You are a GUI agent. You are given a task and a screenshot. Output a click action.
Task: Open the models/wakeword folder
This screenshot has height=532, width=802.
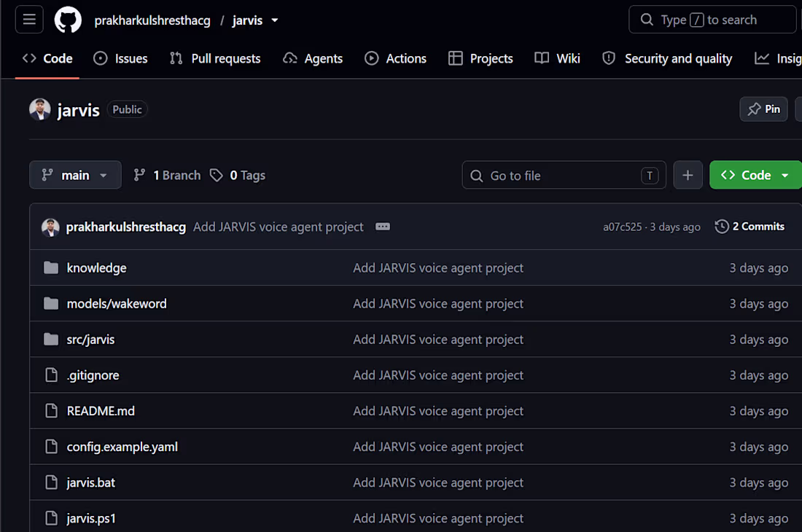[x=117, y=304]
